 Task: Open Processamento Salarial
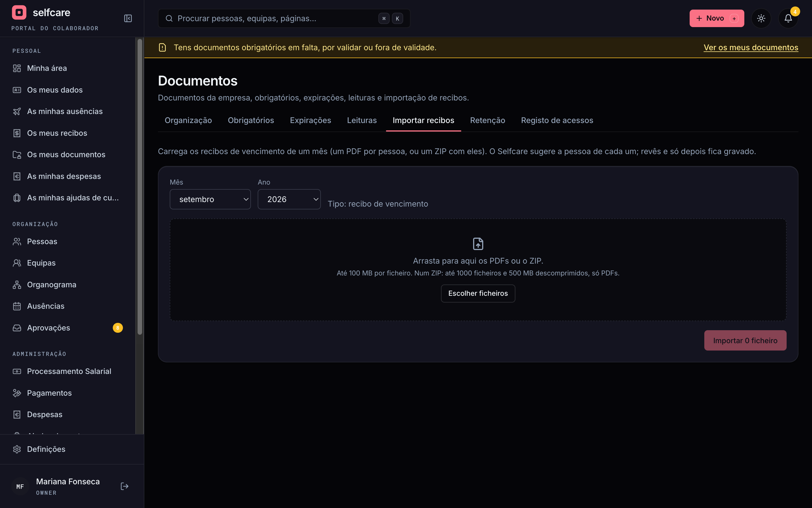tap(68, 371)
